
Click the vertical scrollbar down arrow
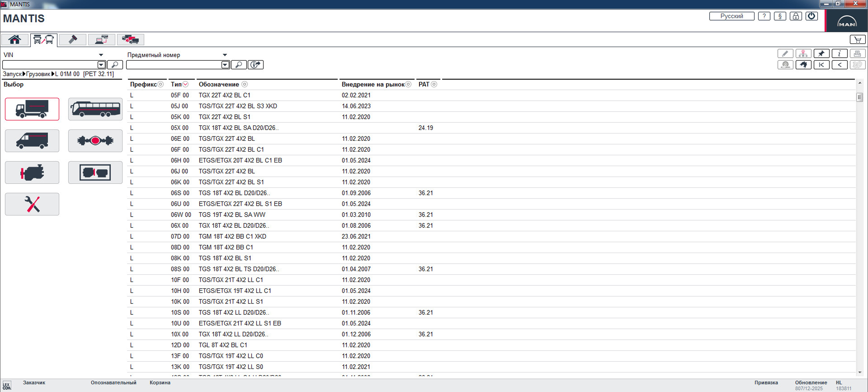[x=860, y=373]
